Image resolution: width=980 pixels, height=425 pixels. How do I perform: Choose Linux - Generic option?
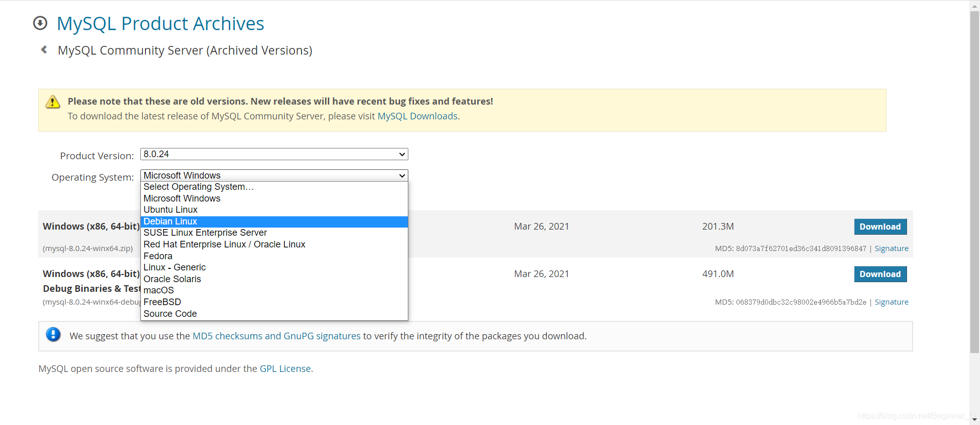tap(274, 267)
